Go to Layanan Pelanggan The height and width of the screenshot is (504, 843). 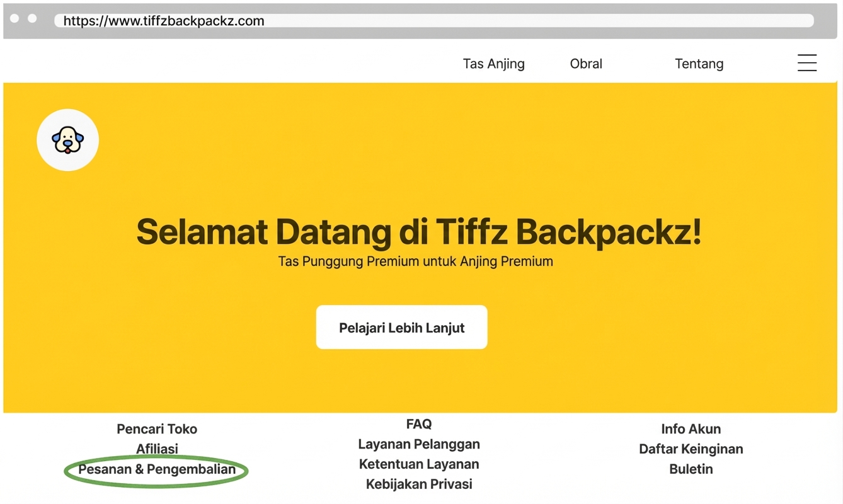point(419,444)
